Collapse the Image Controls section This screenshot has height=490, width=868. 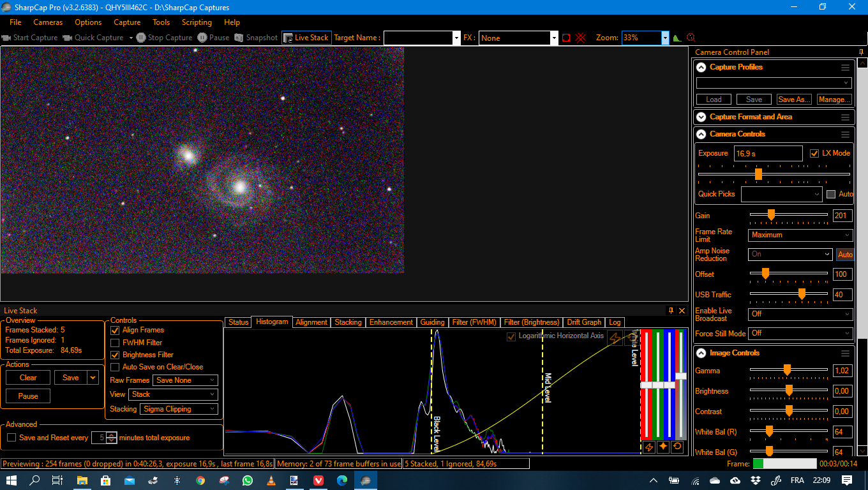click(x=701, y=353)
